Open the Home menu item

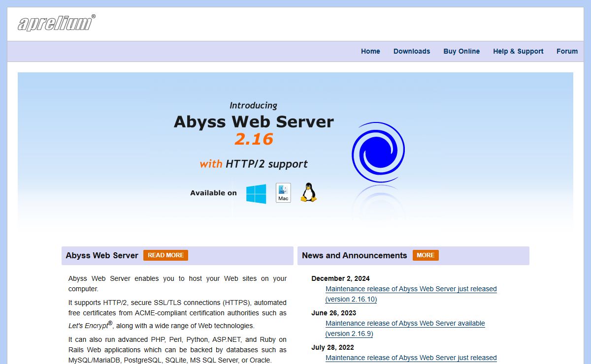pos(370,51)
